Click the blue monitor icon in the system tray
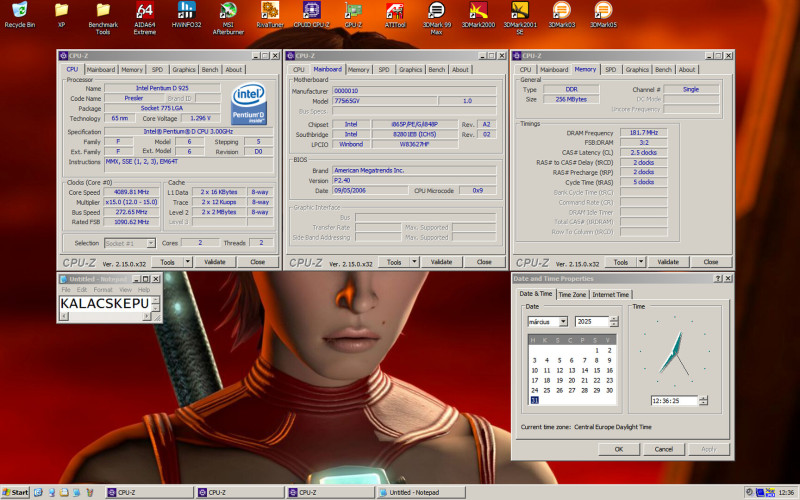The height and width of the screenshot is (500, 800). pyautogui.click(x=760, y=492)
